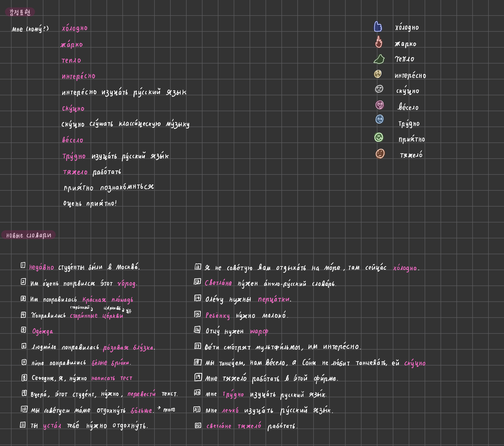Select the line Очень приятно!
Image resolution: width=504 pixels, height=446 pixels.
(90, 203)
